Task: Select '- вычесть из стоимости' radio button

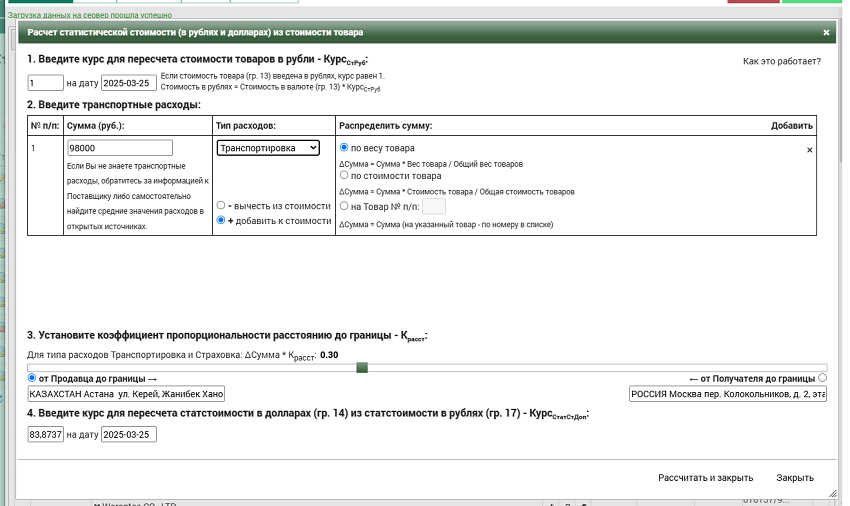Action: click(221, 206)
